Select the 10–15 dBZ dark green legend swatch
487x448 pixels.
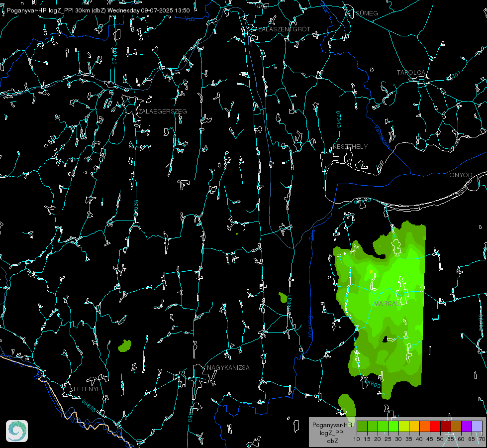click(362, 426)
